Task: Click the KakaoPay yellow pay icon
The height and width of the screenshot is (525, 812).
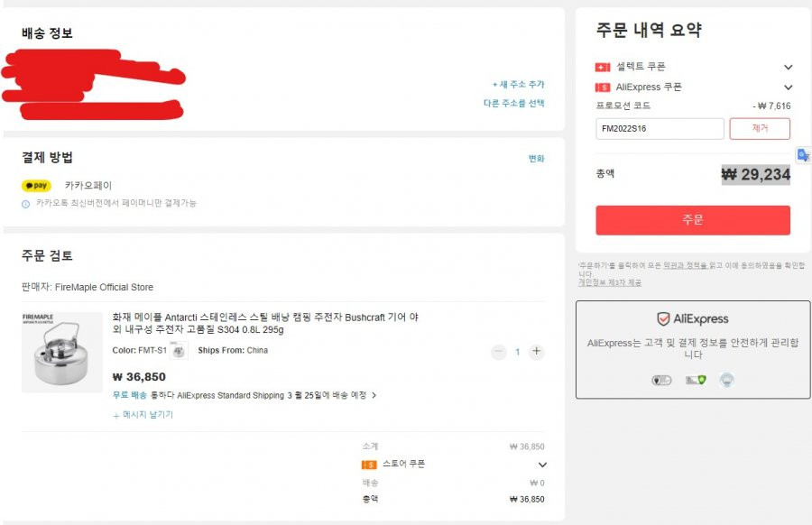Action: coord(36,185)
